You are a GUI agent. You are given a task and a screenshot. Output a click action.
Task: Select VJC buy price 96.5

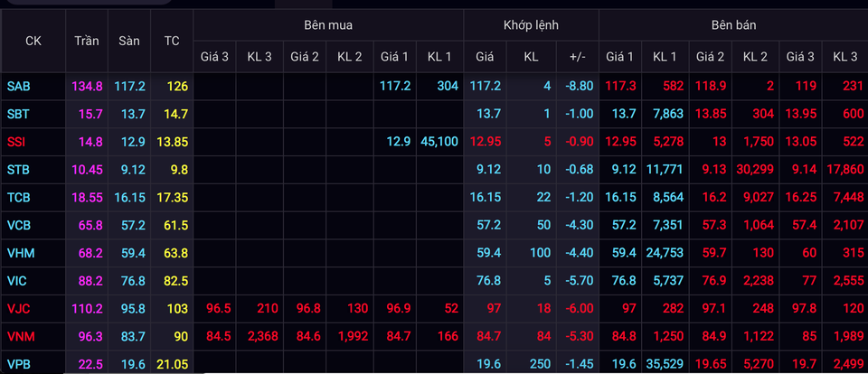217,309
